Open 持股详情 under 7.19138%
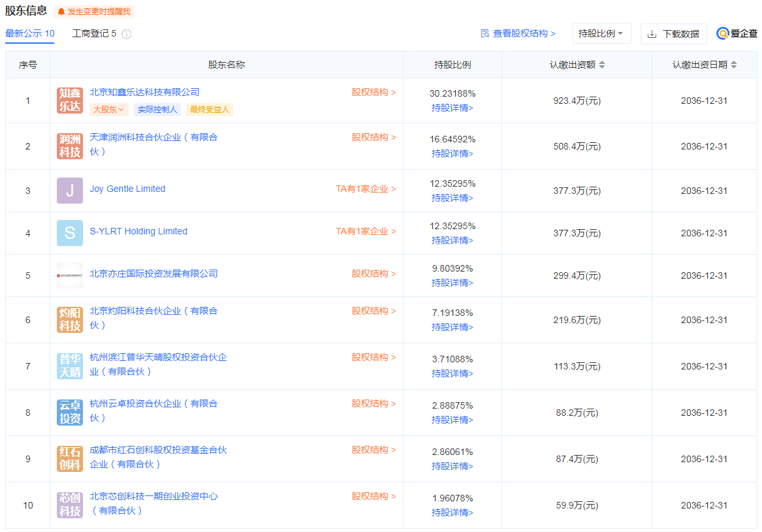Viewport: 762px width, 532px height. pyautogui.click(x=452, y=327)
